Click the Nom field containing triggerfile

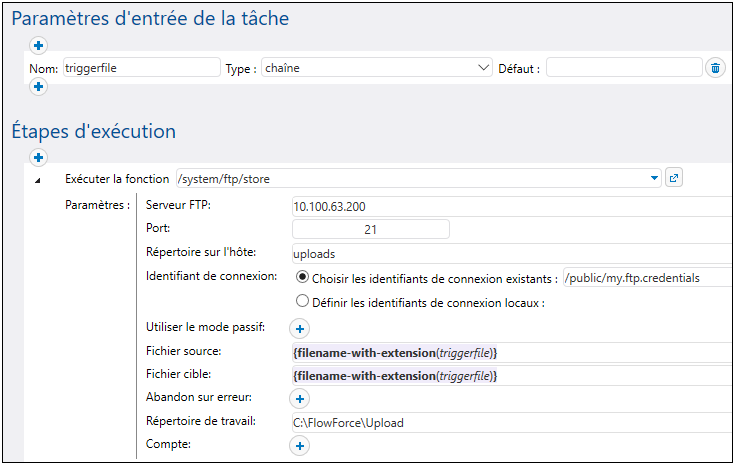click(x=140, y=68)
